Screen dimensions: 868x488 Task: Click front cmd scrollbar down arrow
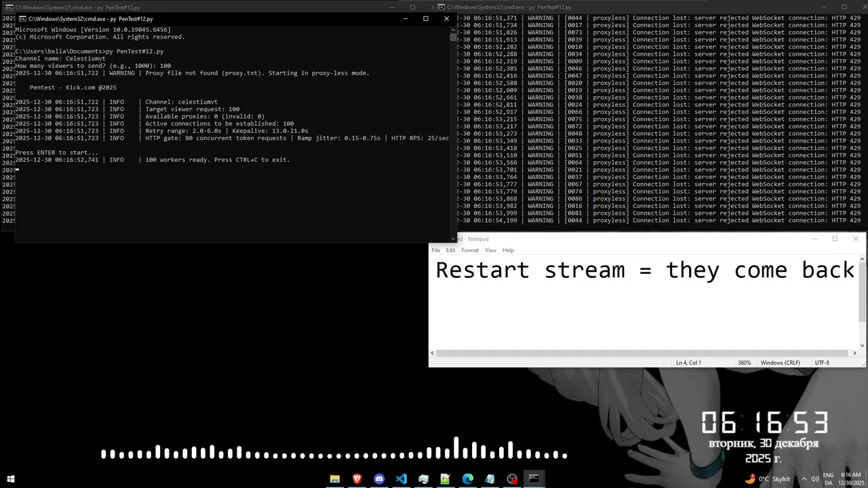coord(453,239)
